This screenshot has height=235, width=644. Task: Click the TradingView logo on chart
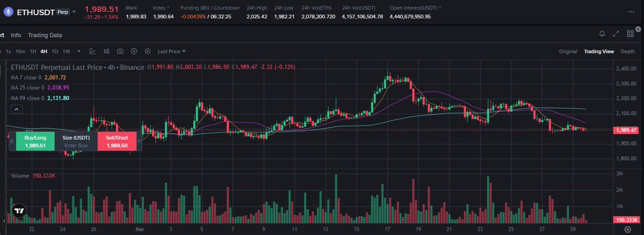coord(19,211)
